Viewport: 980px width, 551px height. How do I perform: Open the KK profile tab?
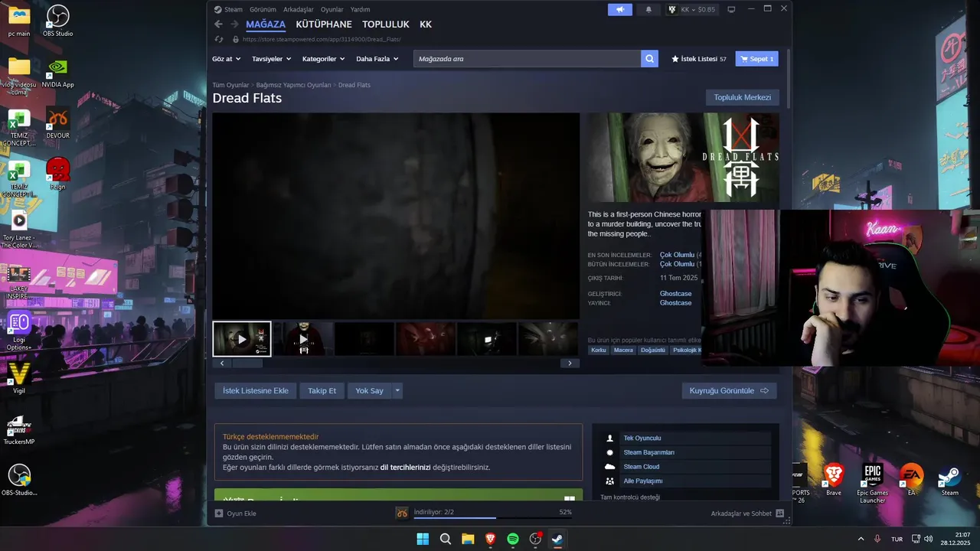426,24
